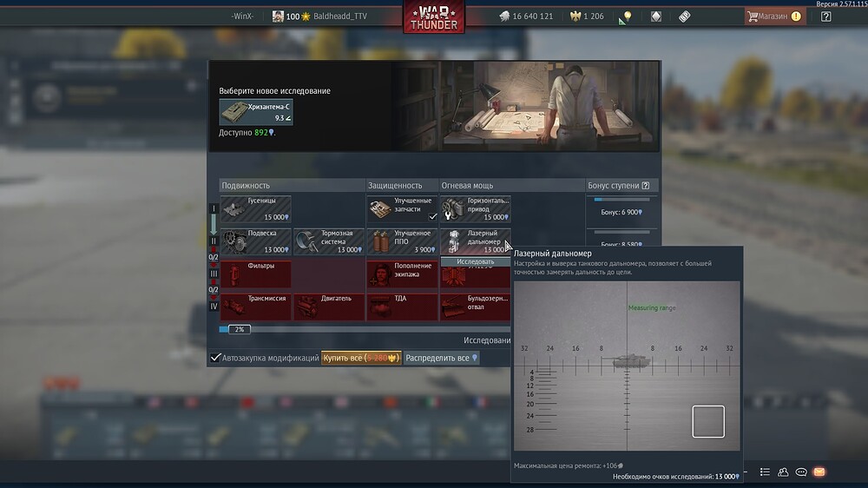The image size is (868, 488).
Task: Select the locked ТДА modification
Action: point(402,307)
